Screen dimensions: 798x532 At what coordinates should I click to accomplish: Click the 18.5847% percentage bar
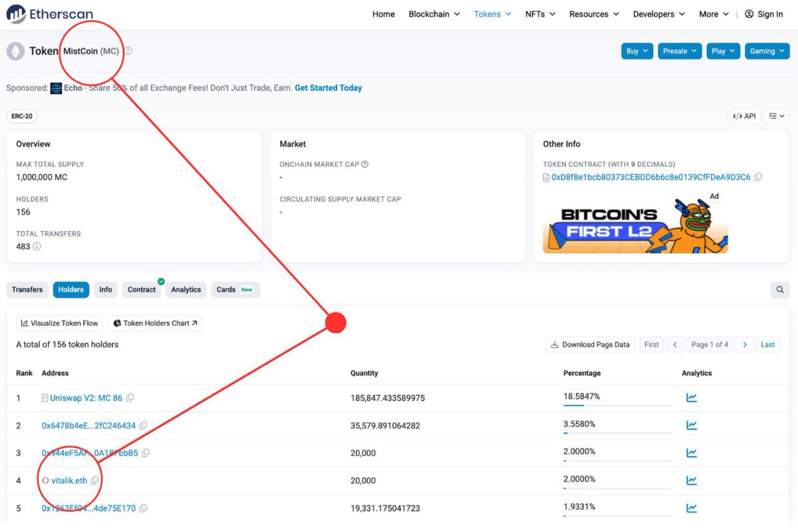(618, 405)
